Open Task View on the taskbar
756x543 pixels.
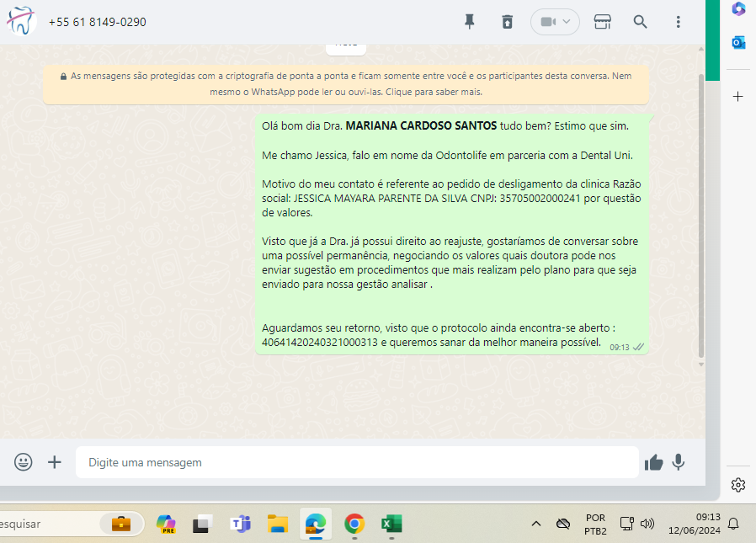pos(203,524)
